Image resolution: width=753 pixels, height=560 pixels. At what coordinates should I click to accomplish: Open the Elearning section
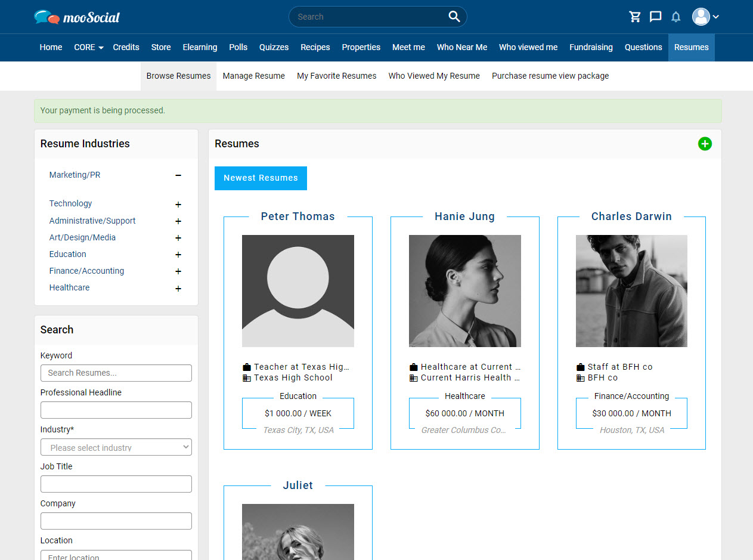tap(200, 47)
